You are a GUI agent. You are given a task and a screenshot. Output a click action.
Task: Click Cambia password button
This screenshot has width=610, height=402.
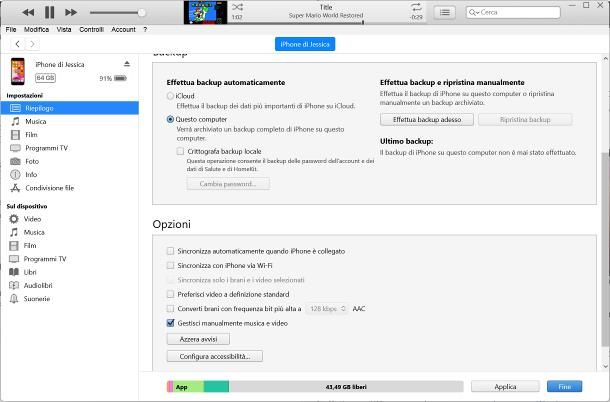pyautogui.click(x=228, y=184)
